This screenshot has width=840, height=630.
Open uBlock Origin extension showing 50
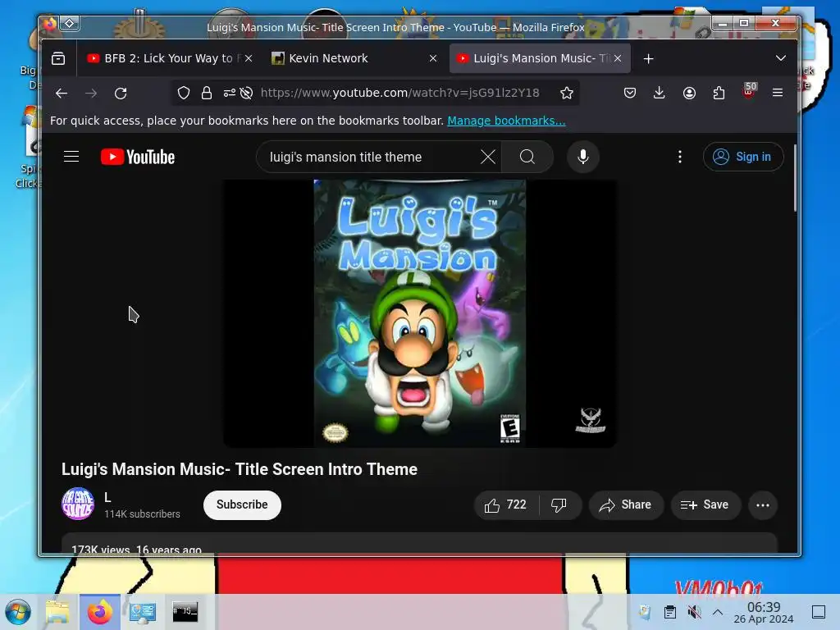(749, 91)
